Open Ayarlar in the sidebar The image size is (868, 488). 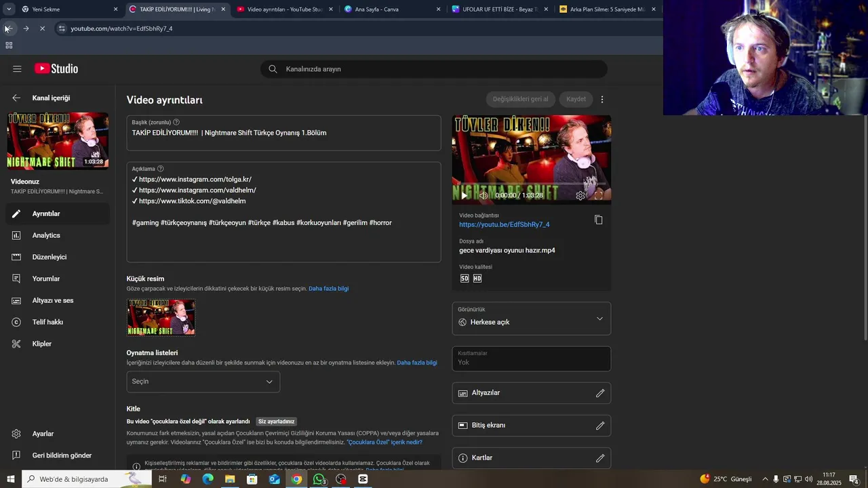click(x=58, y=434)
